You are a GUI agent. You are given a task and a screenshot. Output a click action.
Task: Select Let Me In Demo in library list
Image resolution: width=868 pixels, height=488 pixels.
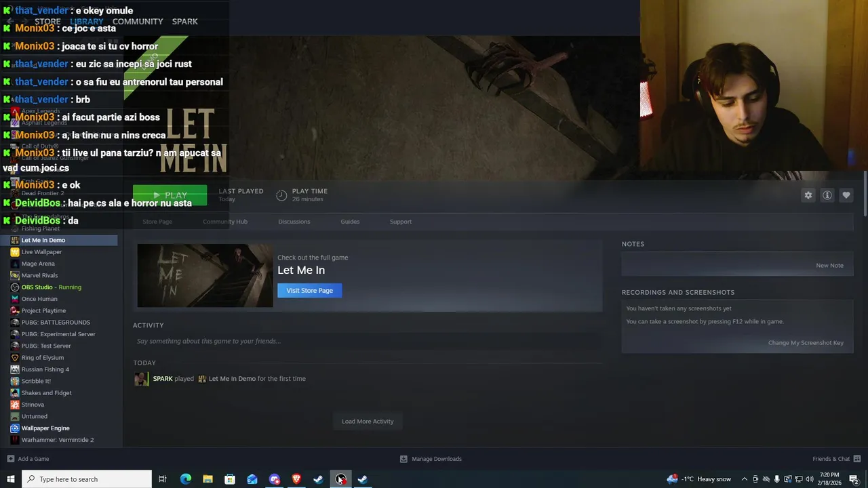click(59, 240)
